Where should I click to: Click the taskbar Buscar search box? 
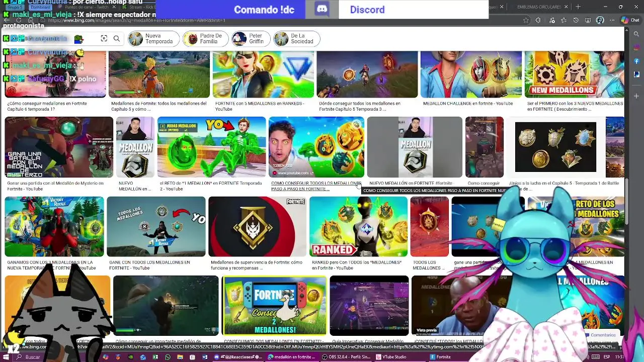click(x=50, y=357)
